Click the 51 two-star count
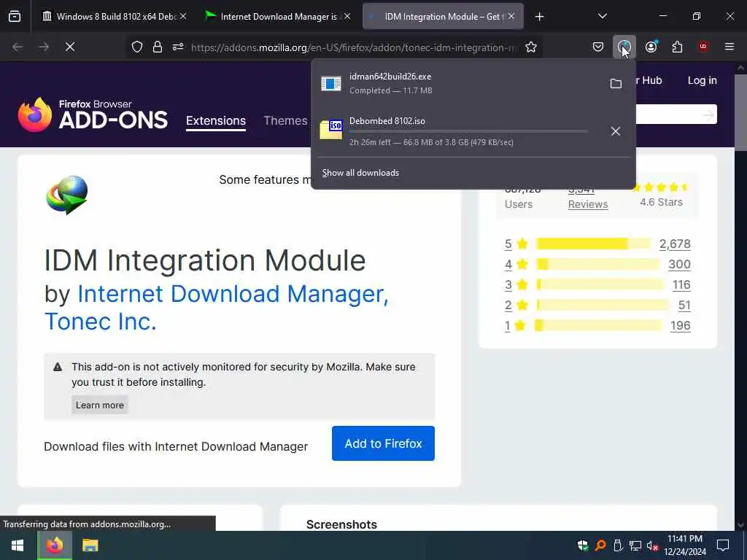Viewport: 747px width, 560px height. coord(684,306)
